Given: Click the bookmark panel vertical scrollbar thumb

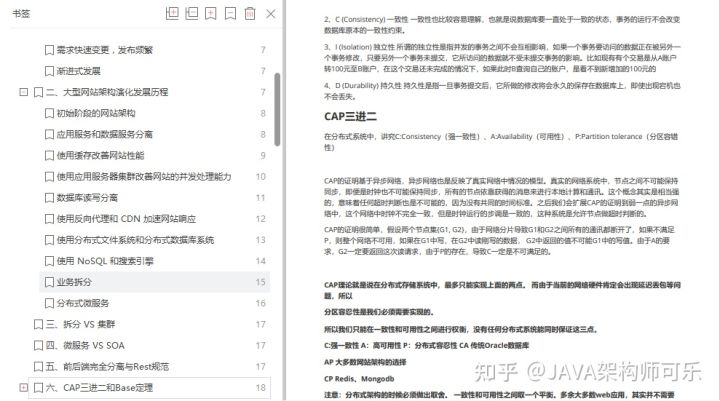Looking at the screenshot, I should coord(277,109).
